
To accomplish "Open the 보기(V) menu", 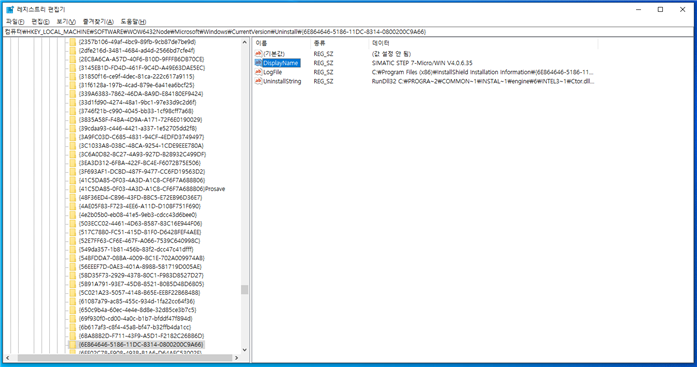I will coord(66,22).
